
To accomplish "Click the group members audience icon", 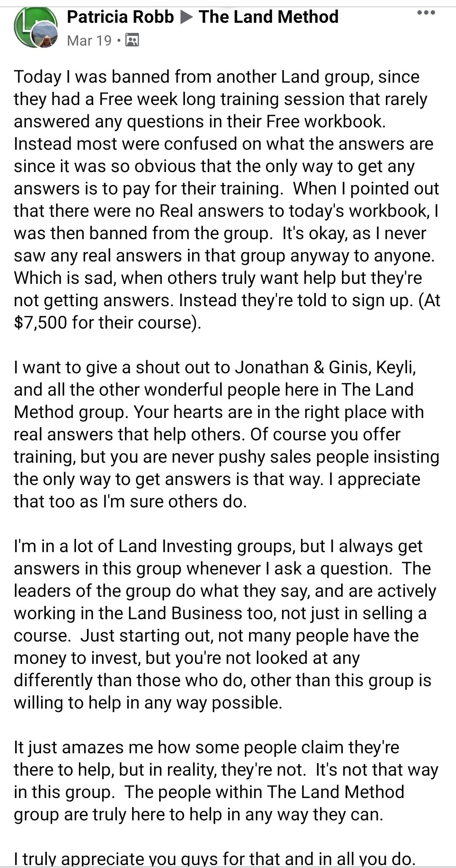I will pos(133,40).
